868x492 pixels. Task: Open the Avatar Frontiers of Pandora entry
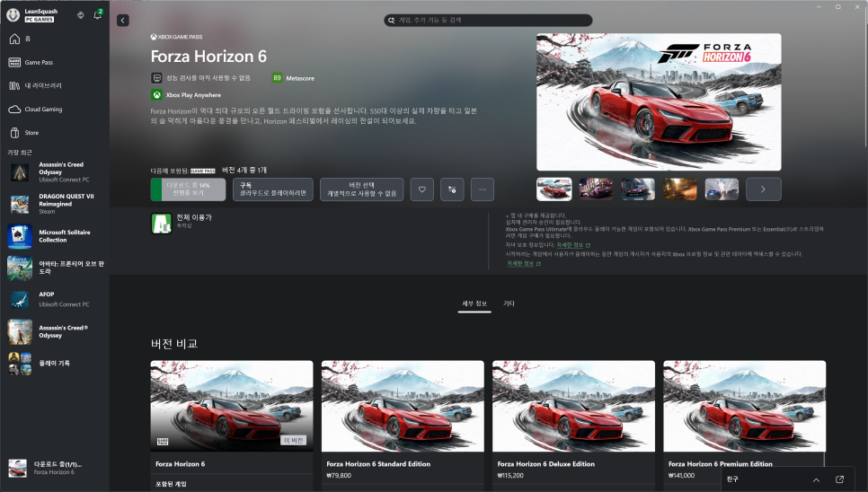tap(54, 268)
